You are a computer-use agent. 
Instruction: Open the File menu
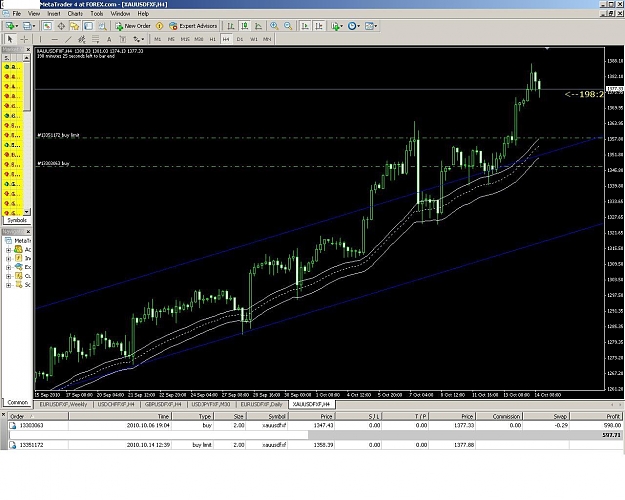point(17,14)
